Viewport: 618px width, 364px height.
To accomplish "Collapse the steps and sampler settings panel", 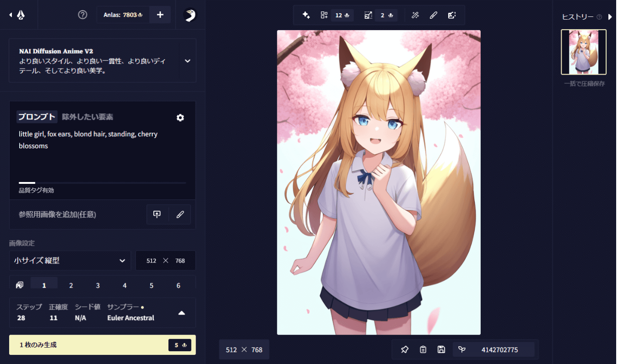I will pos(181,313).
